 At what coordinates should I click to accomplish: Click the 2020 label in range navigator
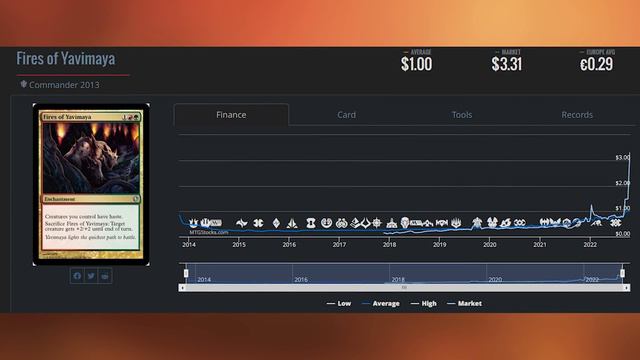[495, 280]
